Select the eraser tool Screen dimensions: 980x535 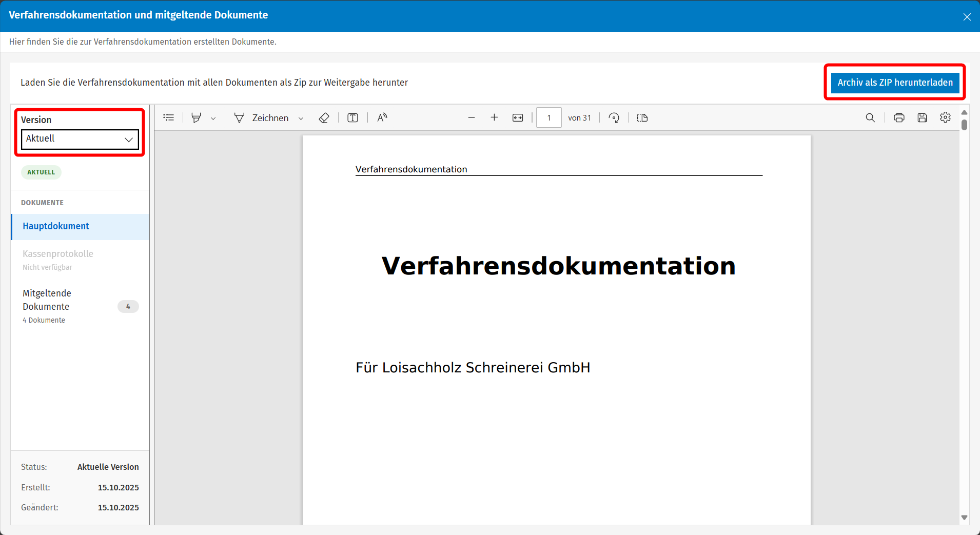tap(324, 118)
